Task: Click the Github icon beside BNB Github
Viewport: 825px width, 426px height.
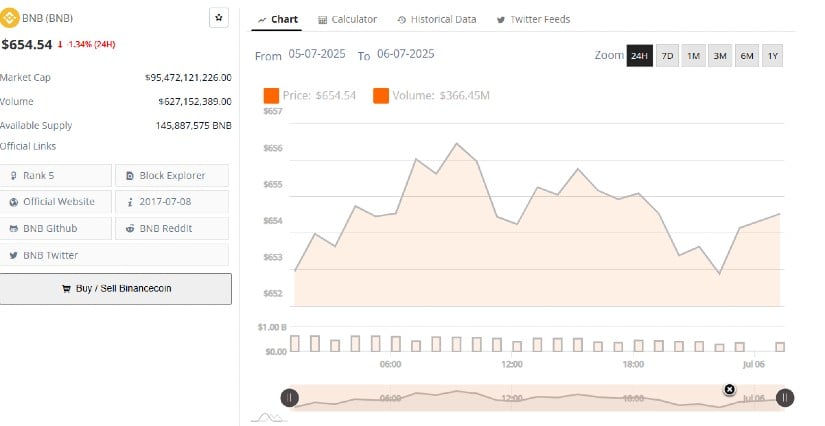Action: point(14,229)
